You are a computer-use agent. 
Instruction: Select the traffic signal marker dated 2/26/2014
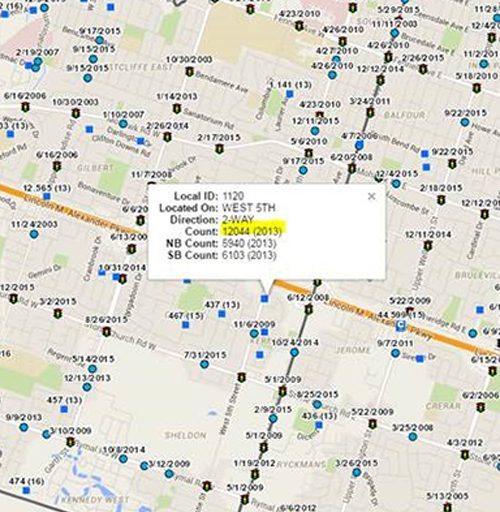click(x=167, y=137)
